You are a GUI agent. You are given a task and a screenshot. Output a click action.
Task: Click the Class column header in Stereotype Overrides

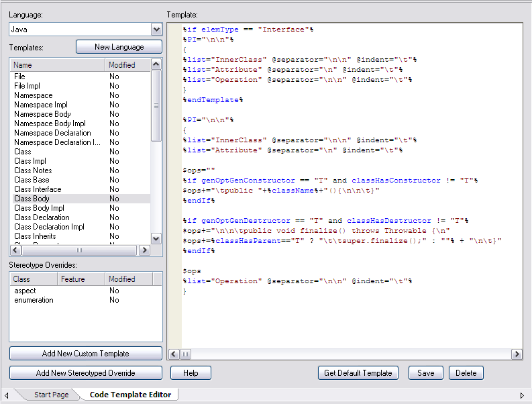point(34,279)
